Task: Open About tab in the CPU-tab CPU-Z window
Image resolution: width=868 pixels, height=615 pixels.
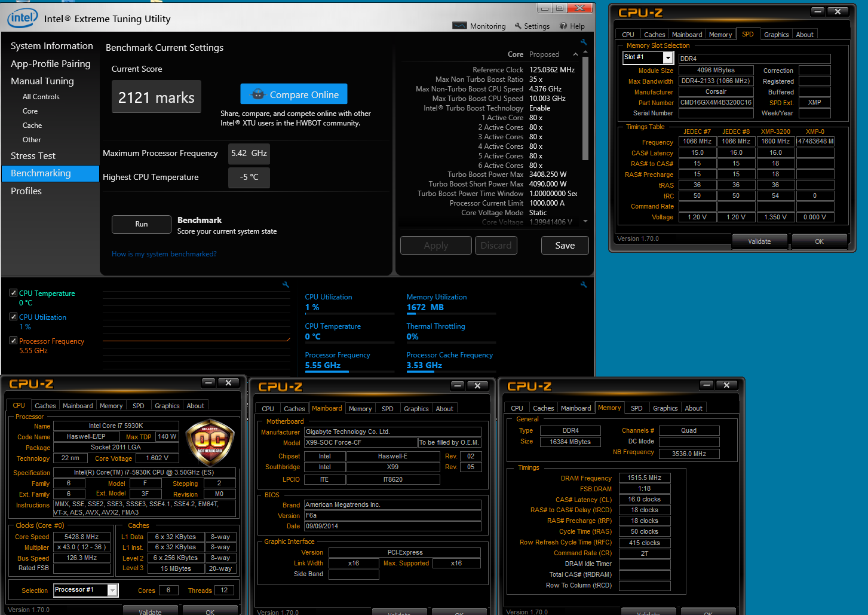Action: 195,406
